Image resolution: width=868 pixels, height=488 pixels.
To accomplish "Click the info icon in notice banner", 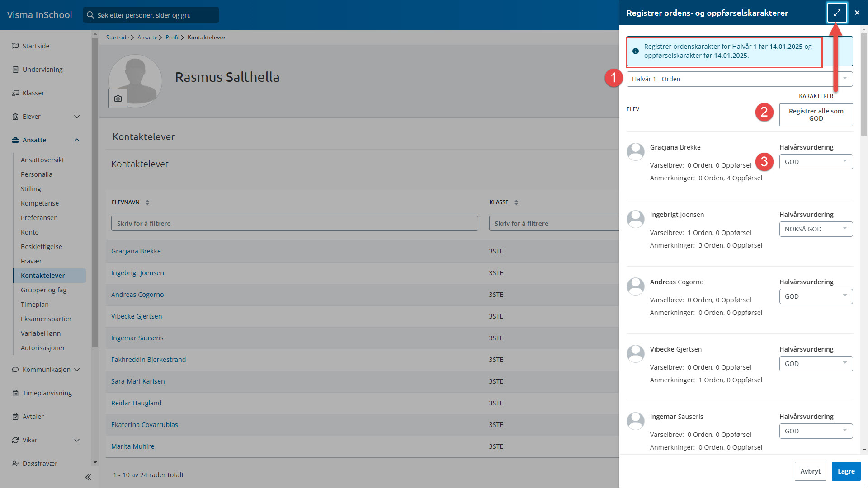I will pyautogui.click(x=636, y=51).
